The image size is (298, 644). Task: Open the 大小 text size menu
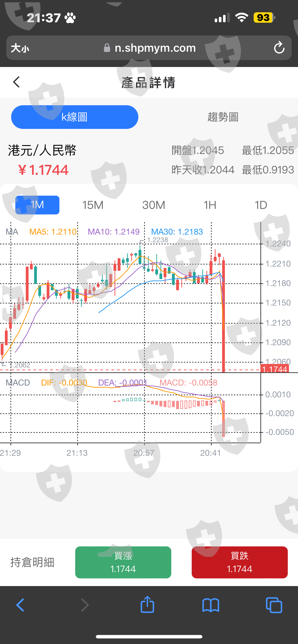20,48
